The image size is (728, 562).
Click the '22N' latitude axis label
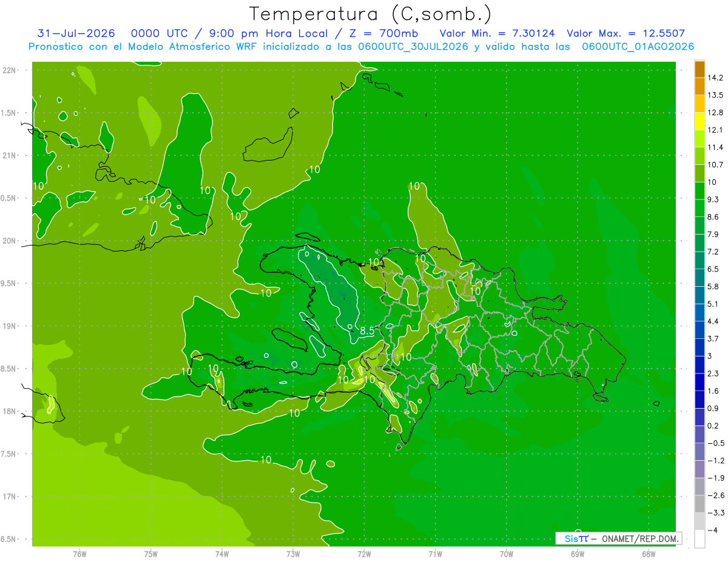click(x=10, y=70)
